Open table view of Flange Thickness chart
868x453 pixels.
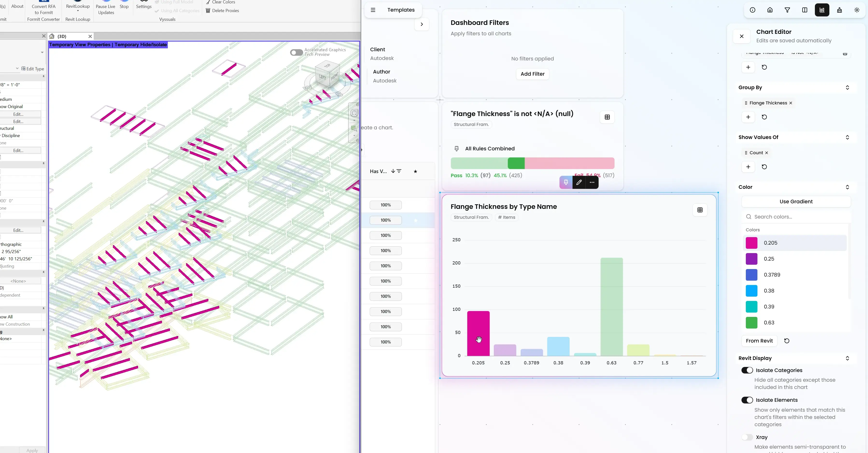pos(700,210)
